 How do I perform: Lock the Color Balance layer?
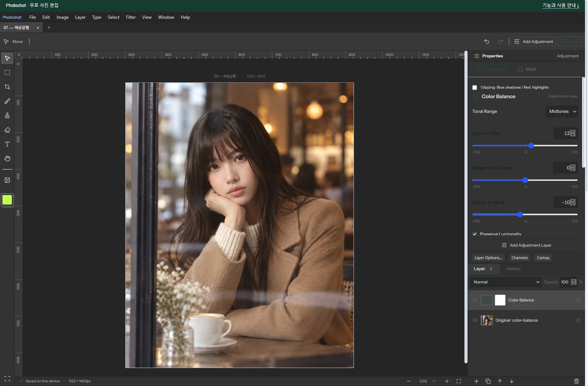pyautogui.click(x=578, y=300)
